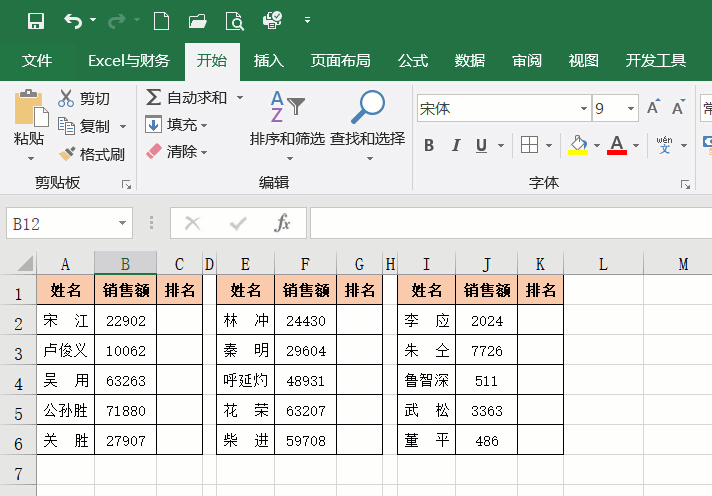Click the Insert Function fx button
The width and height of the screenshot is (712, 496).
pos(282,223)
